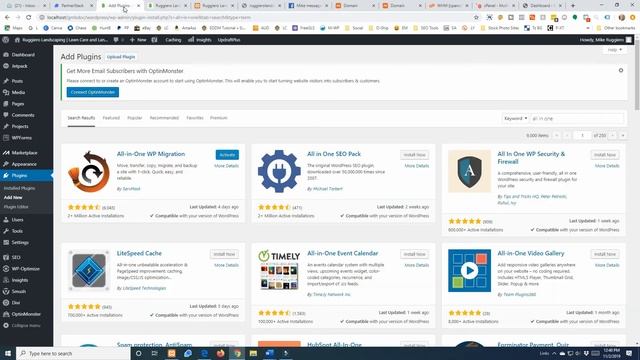The width and height of the screenshot is (640, 360).
Task: Open WP-Optimize sidebar item
Action: click(25, 269)
